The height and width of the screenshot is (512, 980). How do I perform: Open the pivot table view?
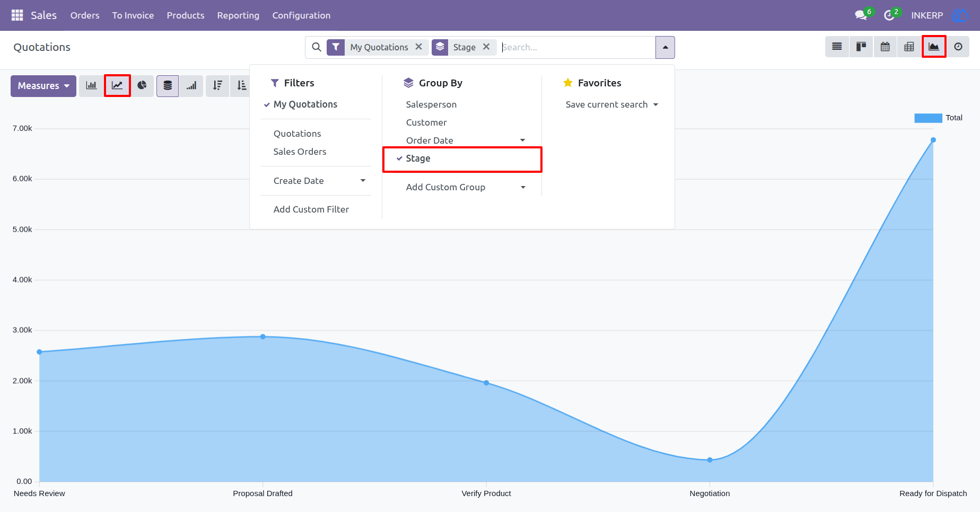tap(909, 47)
